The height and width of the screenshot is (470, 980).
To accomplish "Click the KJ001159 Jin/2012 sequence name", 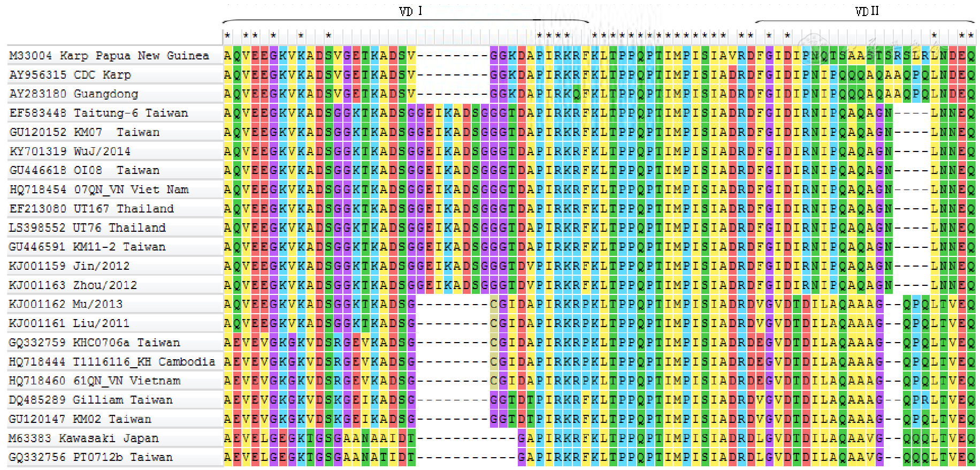I will tap(70, 266).
